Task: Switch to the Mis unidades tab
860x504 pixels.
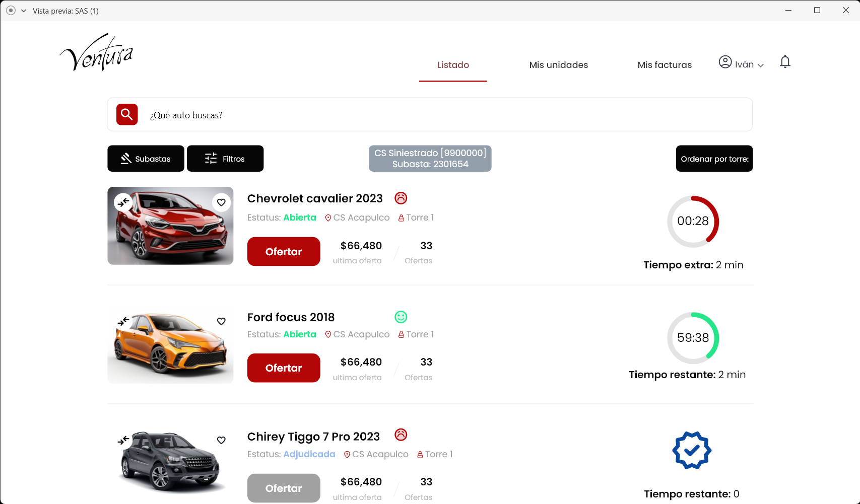Action: [558, 65]
